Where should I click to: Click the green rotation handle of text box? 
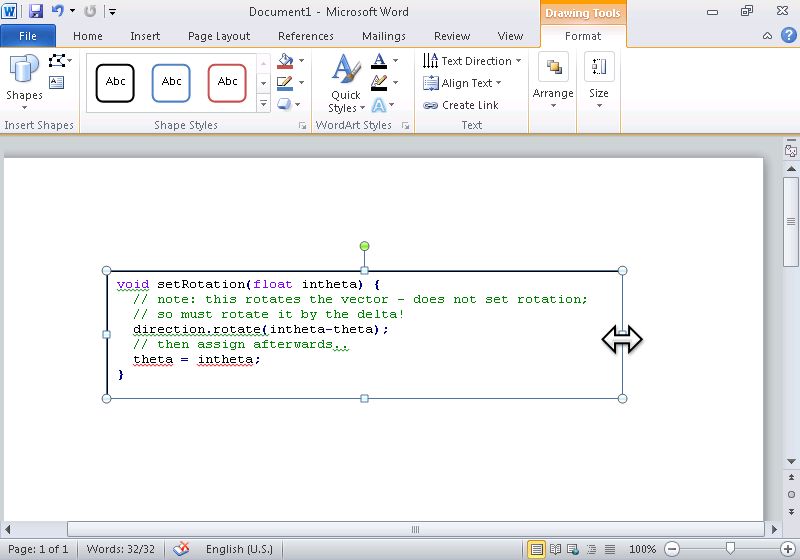tap(364, 246)
